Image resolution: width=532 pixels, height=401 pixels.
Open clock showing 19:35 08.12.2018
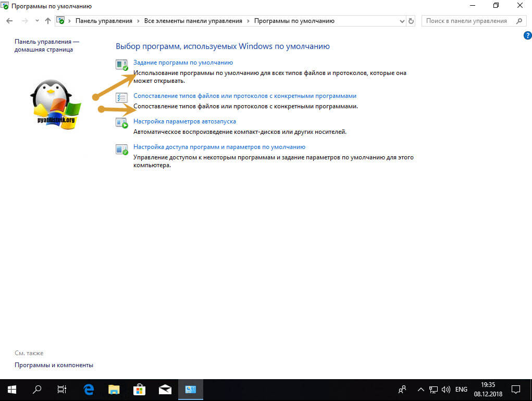488,390
